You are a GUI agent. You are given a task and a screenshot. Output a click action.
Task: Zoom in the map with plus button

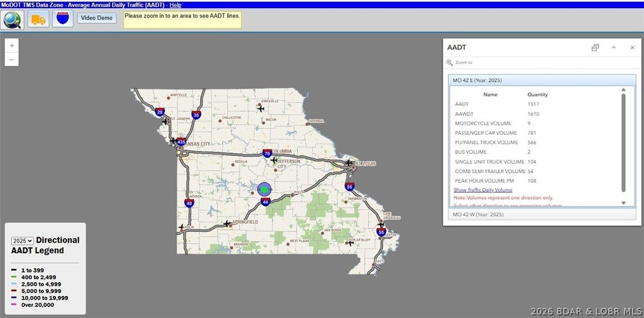coord(12,46)
